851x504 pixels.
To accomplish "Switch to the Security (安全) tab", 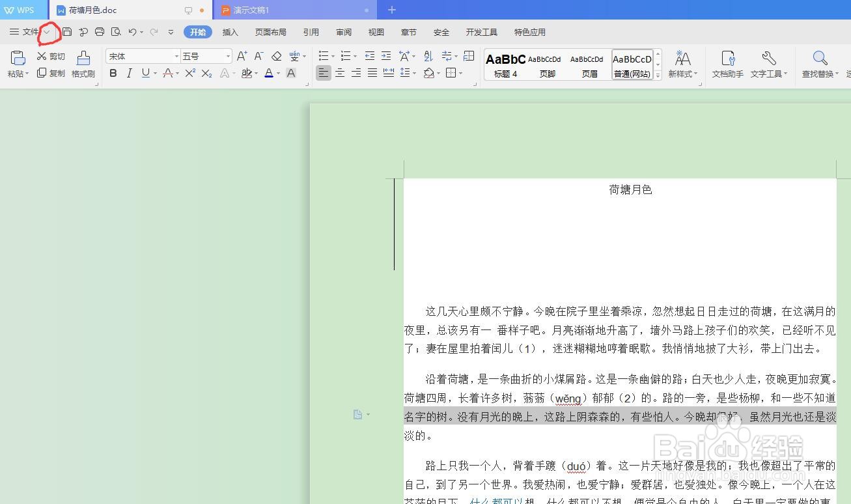I will tap(441, 32).
